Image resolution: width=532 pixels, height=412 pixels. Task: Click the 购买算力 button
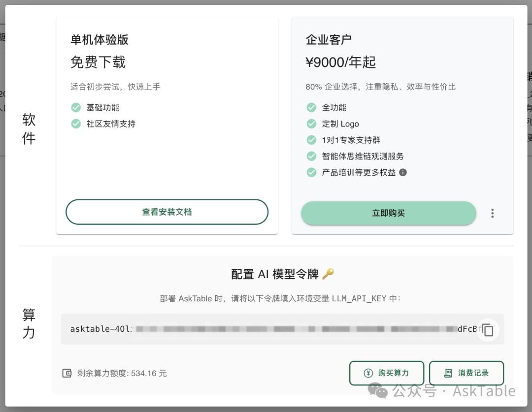tap(387, 373)
